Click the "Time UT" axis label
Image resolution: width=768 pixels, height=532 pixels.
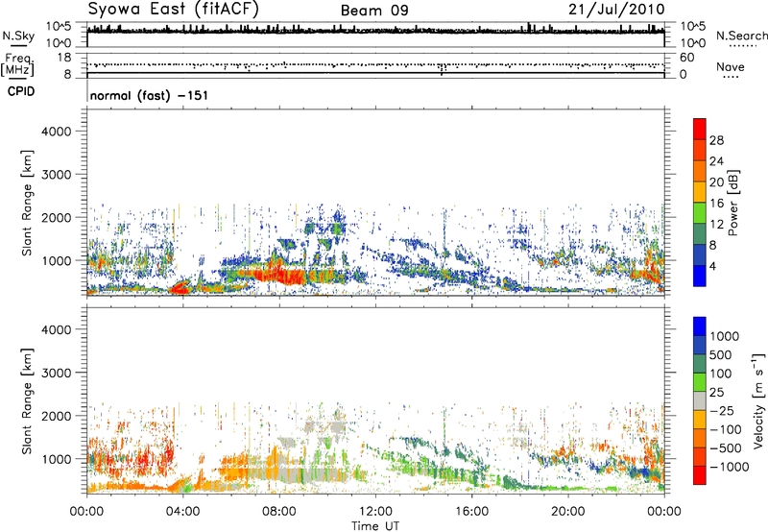pyautogui.click(x=375, y=524)
